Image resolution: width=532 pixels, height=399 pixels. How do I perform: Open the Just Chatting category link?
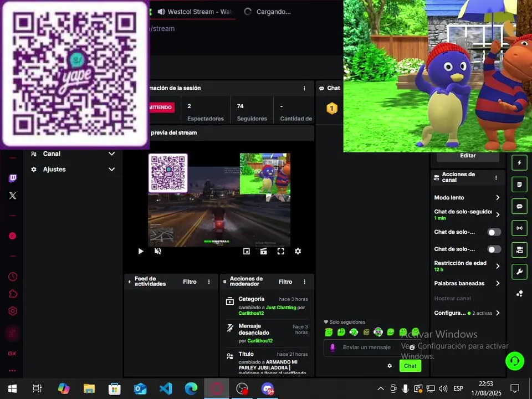[x=281, y=308]
